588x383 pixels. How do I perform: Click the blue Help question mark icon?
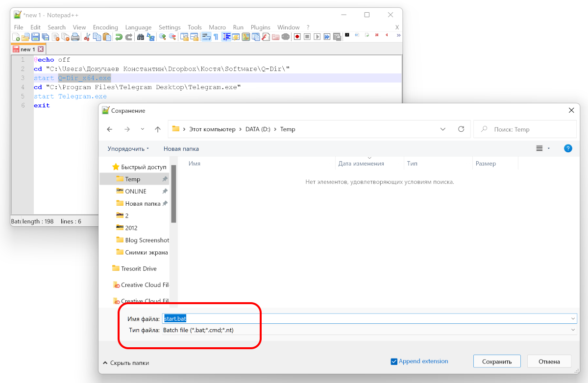pos(568,148)
